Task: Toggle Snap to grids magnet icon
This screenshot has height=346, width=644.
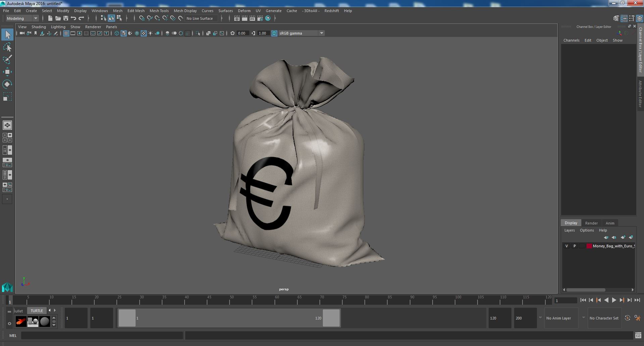Action: pos(142,18)
